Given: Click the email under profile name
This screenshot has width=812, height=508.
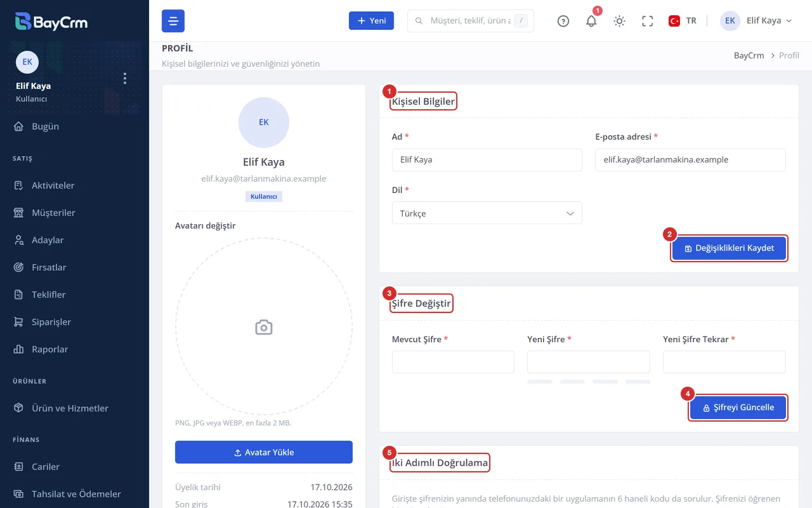Looking at the screenshot, I should pyautogui.click(x=264, y=179).
